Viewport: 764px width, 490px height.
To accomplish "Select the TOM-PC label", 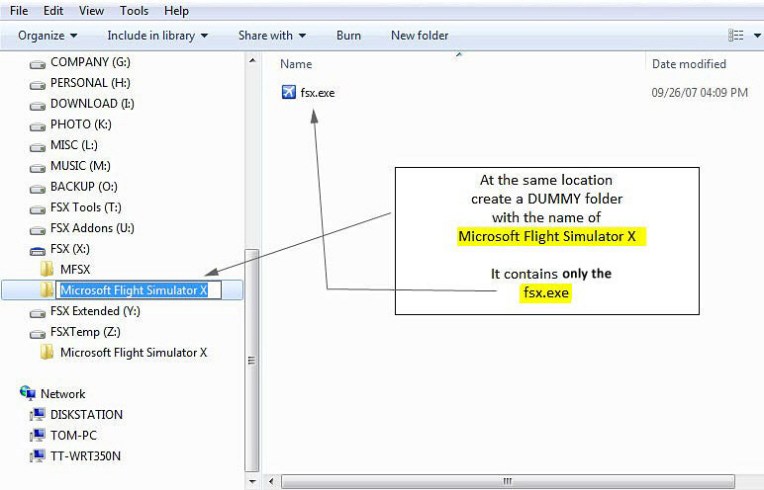I will 74,435.
